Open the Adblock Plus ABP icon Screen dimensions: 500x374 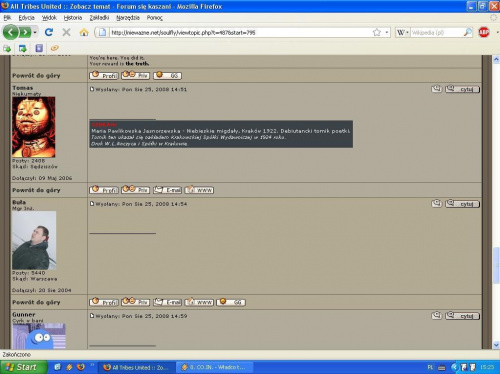484,32
